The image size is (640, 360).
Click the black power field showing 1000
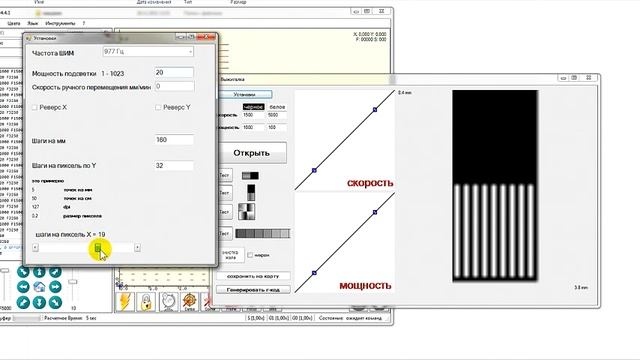coord(253,128)
